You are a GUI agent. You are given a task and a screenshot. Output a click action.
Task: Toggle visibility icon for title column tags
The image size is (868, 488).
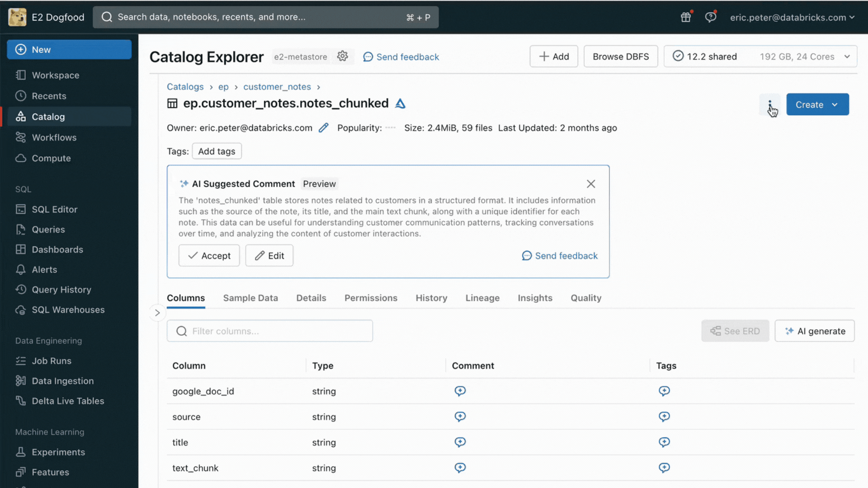coord(664,442)
